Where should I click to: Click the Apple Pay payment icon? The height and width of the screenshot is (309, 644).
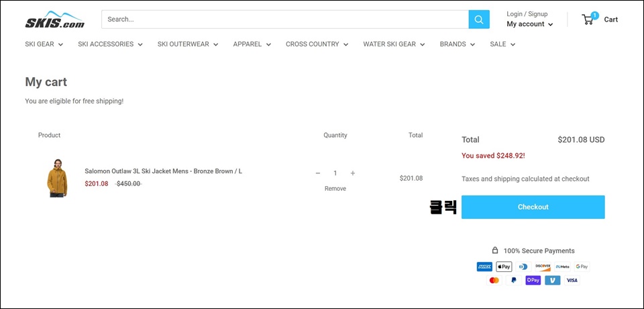point(504,267)
